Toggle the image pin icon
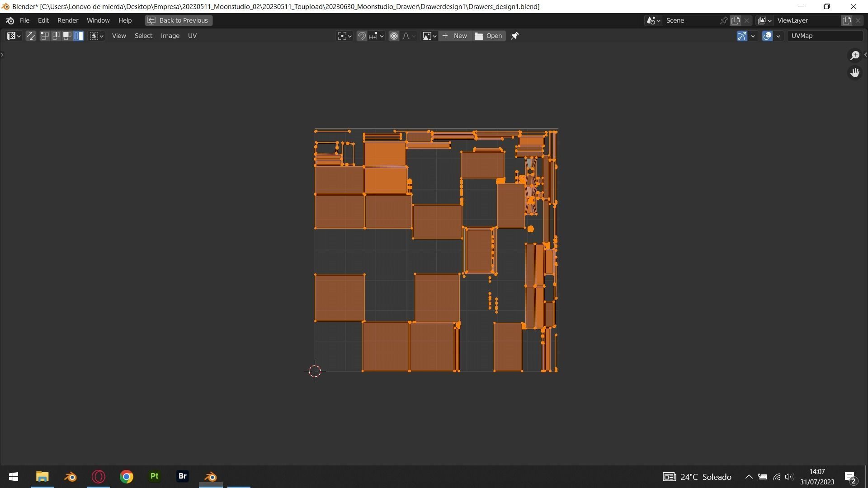 514,36
